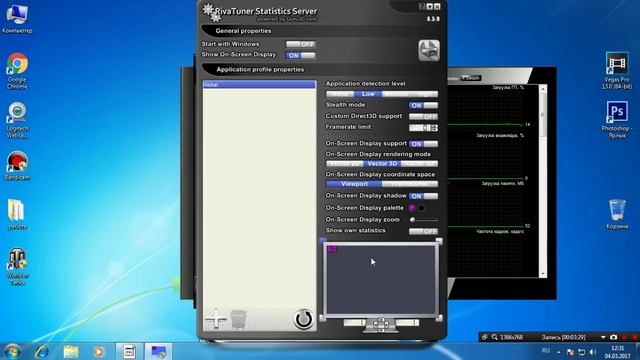Image resolution: width=640 pixels, height=360 pixels.
Task: Click the scrollbar up arrow in the monitoring window
Action: (543, 88)
